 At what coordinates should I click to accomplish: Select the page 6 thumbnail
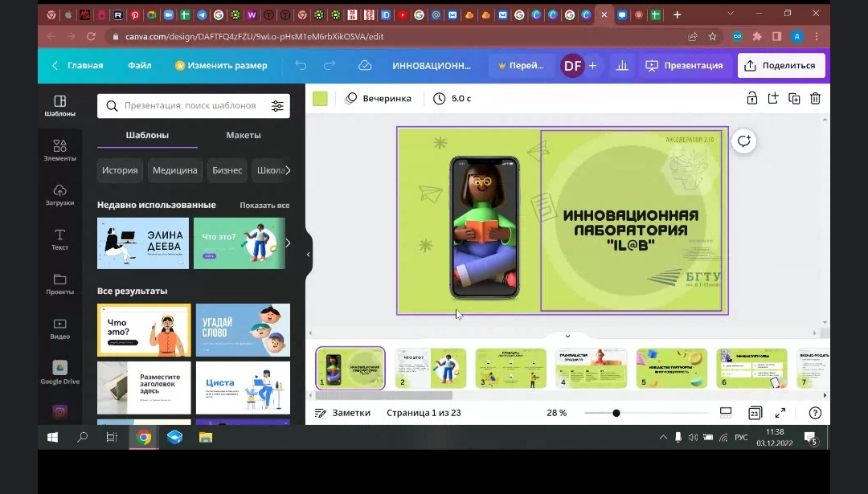click(x=751, y=368)
